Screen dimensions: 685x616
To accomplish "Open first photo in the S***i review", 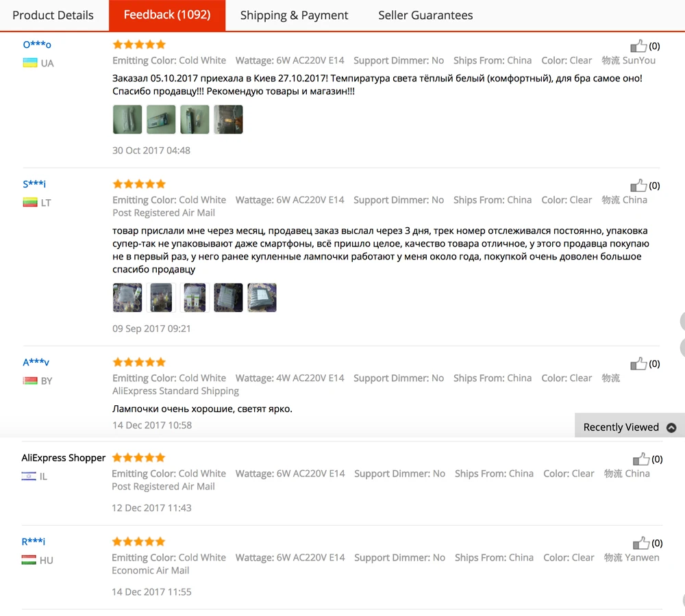I will pyautogui.click(x=127, y=297).
